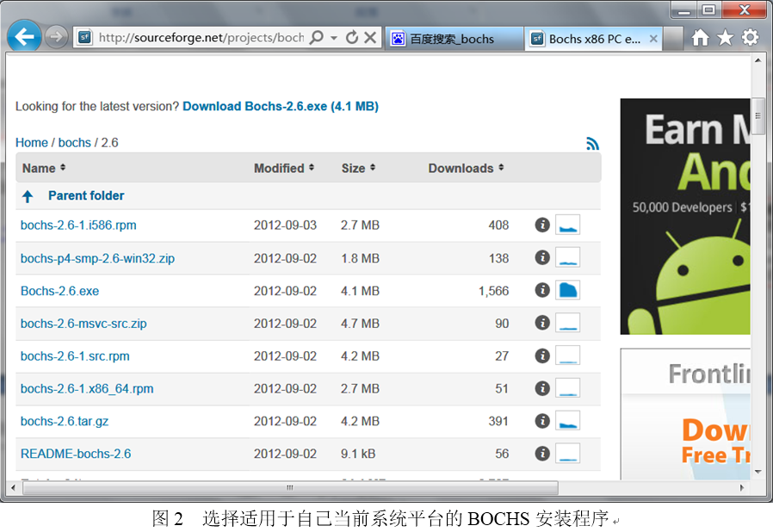Click the browser Forward arrow button
The width and height of the screenshot is (773, 532).
coord(56,37)
